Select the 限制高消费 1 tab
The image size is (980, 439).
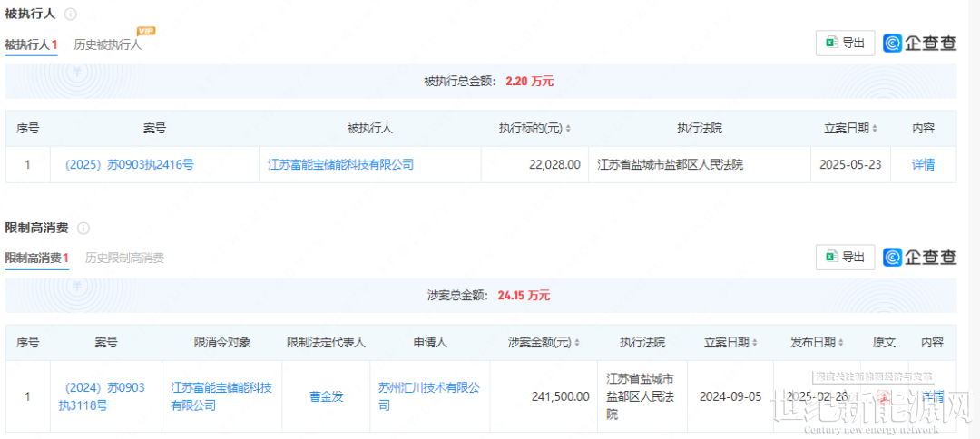37,259
